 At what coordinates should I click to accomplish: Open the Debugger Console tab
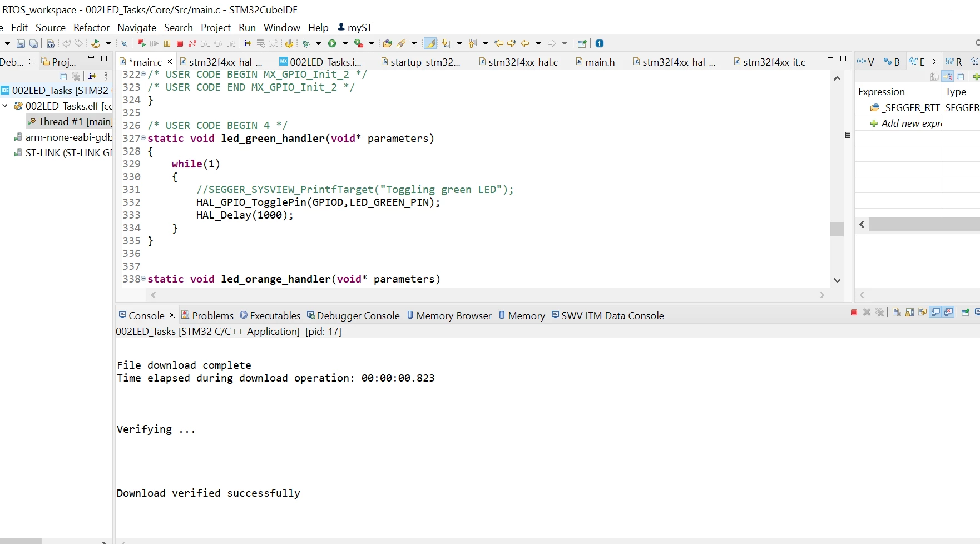tap(353, 315)
